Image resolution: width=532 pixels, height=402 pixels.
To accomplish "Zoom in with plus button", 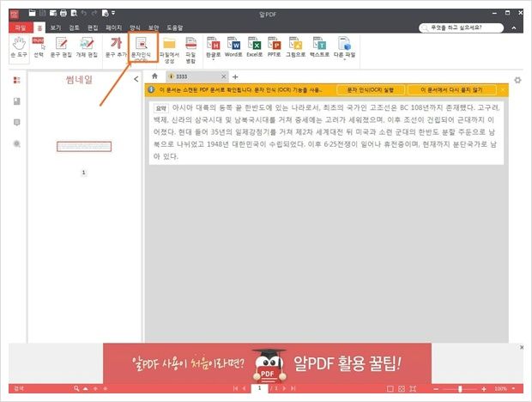I will tap(484, 389).
